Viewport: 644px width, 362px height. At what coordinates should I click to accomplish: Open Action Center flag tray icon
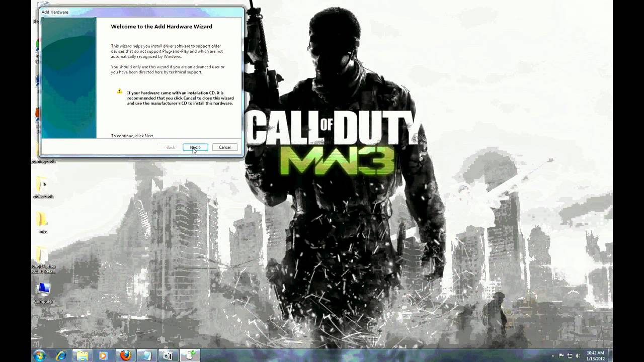click(561, 355)
